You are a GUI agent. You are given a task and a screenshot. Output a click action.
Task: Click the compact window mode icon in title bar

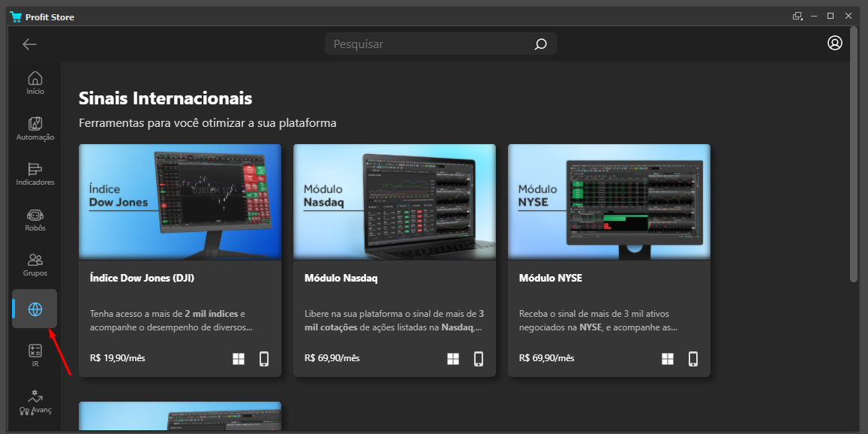(x=797, y=16)
